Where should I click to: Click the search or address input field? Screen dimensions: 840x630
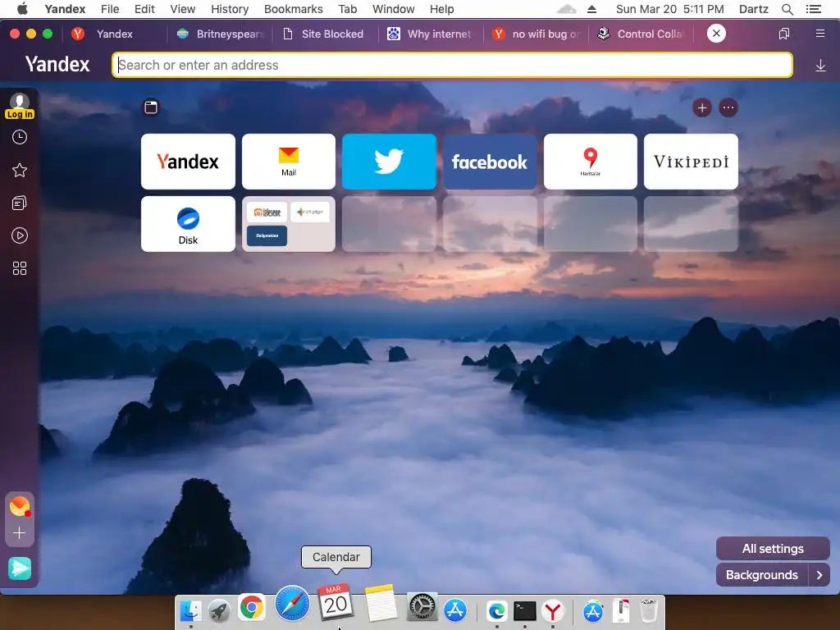(452, 65)
